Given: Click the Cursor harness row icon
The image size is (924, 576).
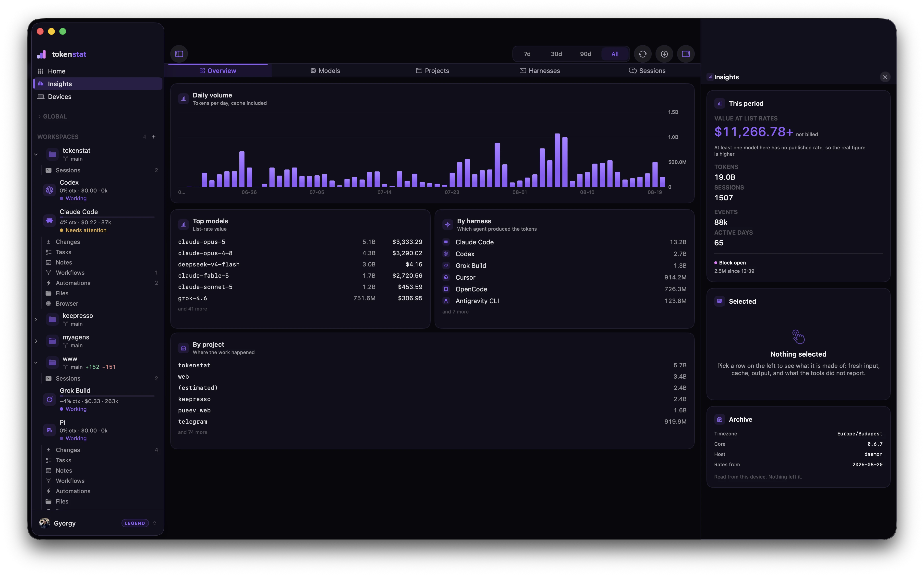Looking at the screenshot, I should [446, 277].
